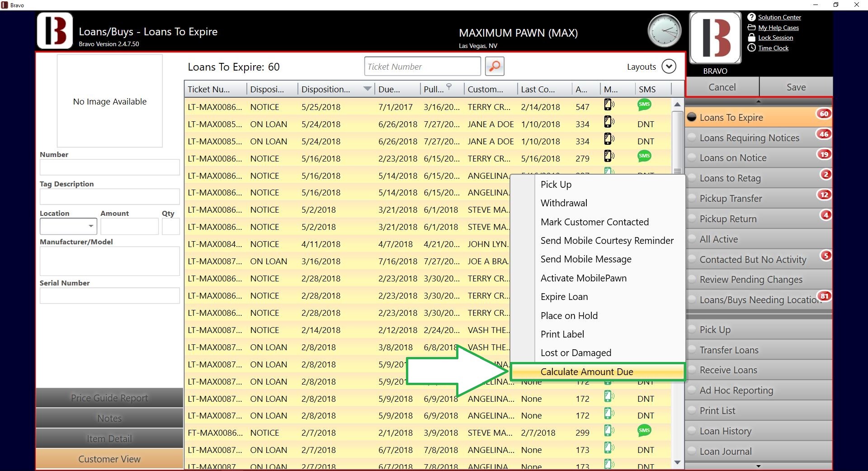Click the Lock Session padlock icon

click(751, 38)
